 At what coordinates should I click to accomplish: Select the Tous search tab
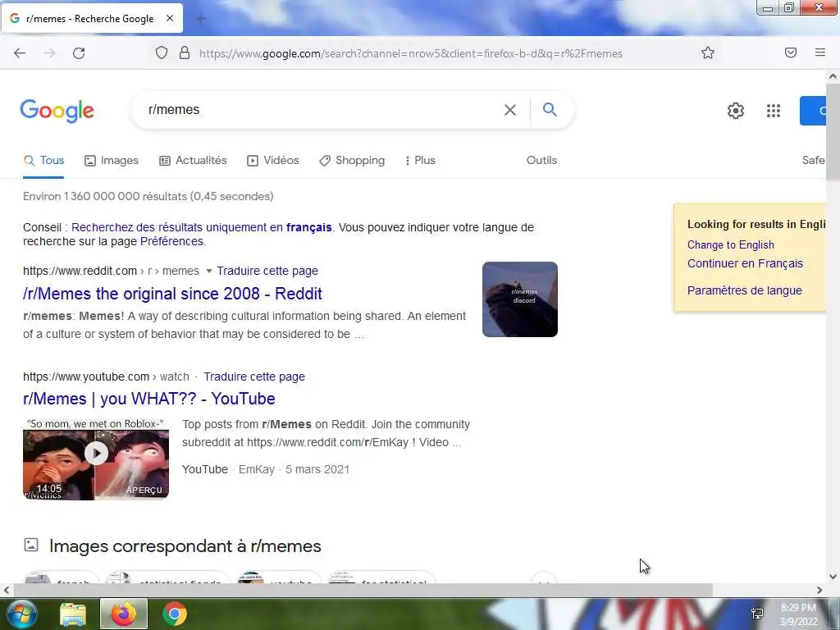pyautogui.click(x=44, y=160)
